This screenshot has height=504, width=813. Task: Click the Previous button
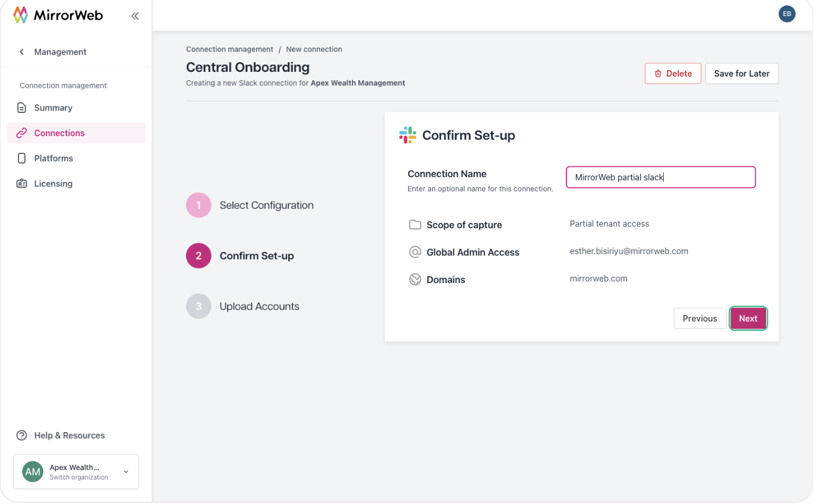point(699,319)
